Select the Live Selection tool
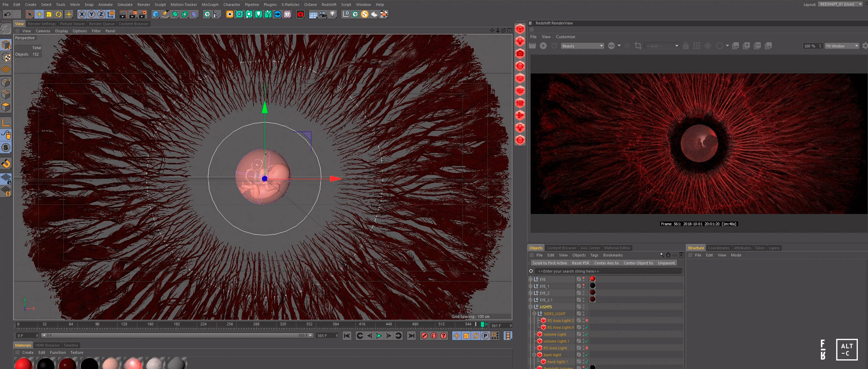Screen dimensions: 868x369 pos(29,14)
